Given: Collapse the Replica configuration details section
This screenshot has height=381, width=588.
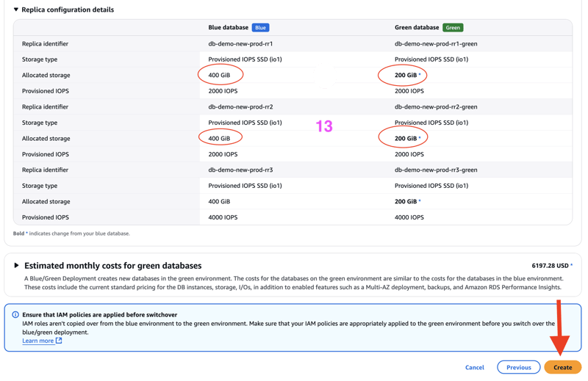Looking at the screenshot, I should click(15, 10).
